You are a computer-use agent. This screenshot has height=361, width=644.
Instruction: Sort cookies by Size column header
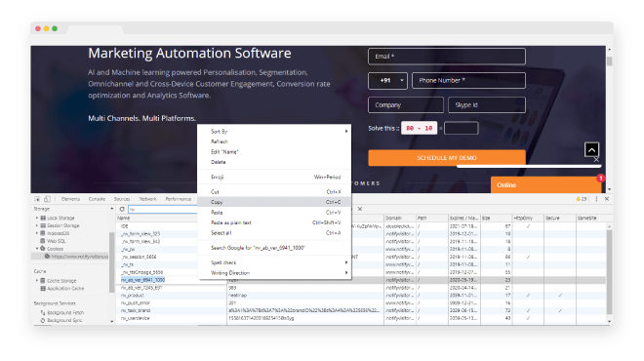point(496,219)
